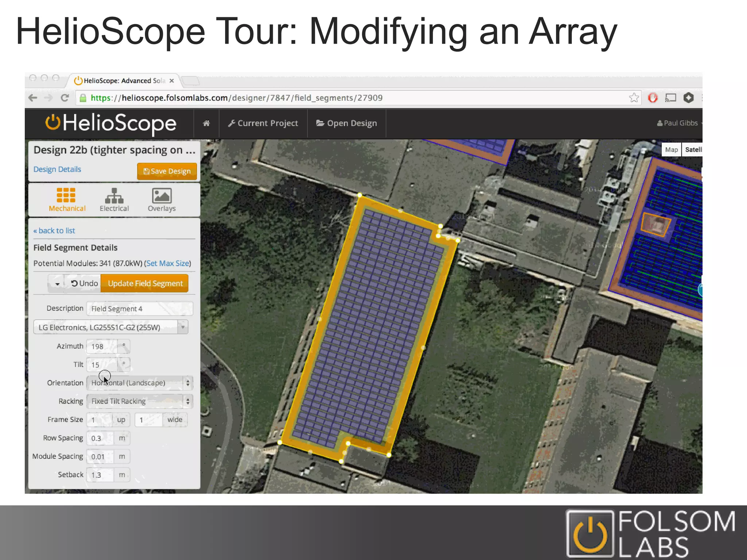Click the Design 22b title text
747x560 pixels.
pyautogui.click(x=114, y=150)
